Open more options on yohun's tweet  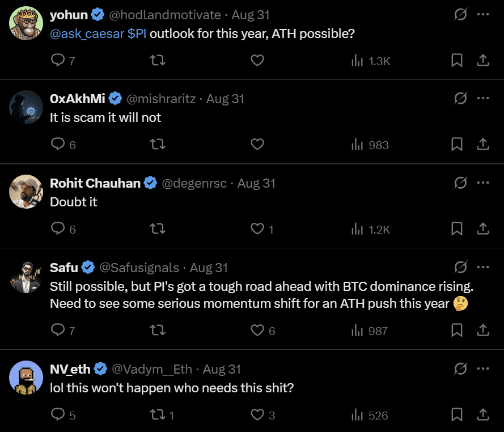click(x=483, y=14)
